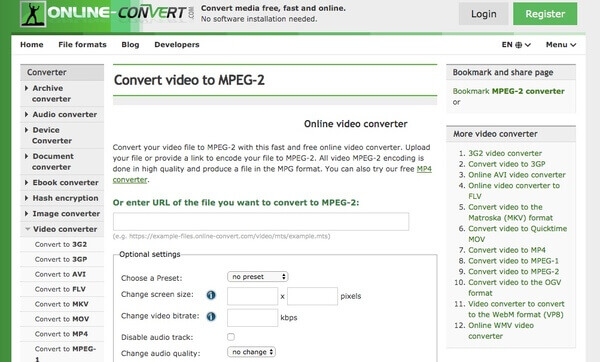Click Bookmark MPEG-2 converter link
The height and width of the screenshot is (362, 600).
click(509, 91)
